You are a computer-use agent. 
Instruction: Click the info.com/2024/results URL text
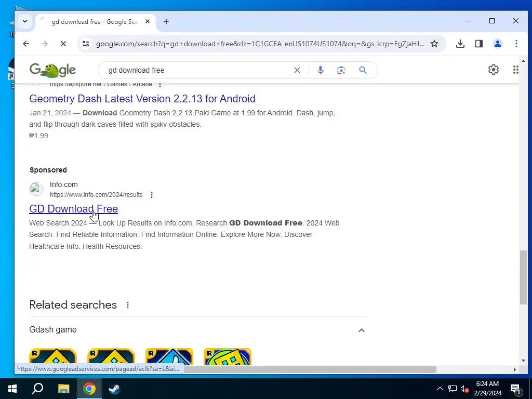point(96,195)
